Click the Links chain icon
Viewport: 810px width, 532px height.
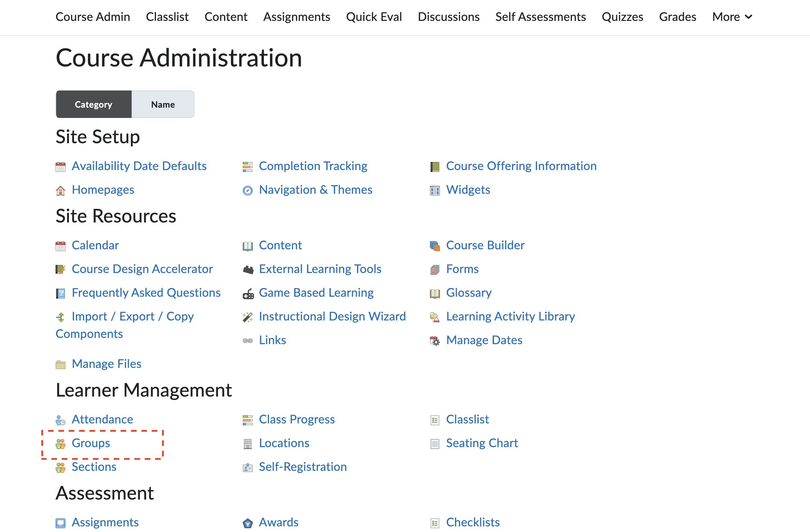pos(247,341)
